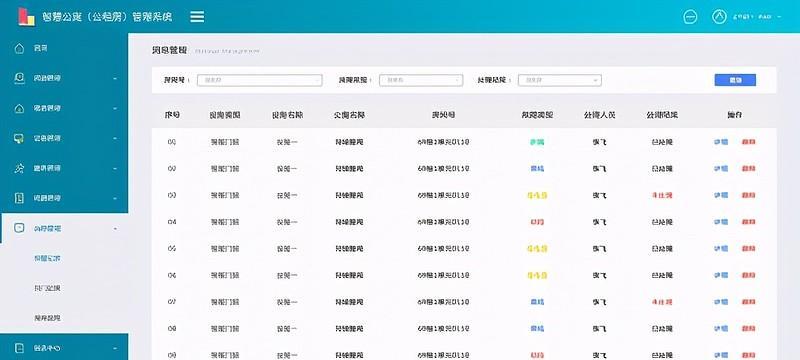Open the first filter dropdown
The height and width of the screenshot is (360, 800).
click(x=260, y=80)
